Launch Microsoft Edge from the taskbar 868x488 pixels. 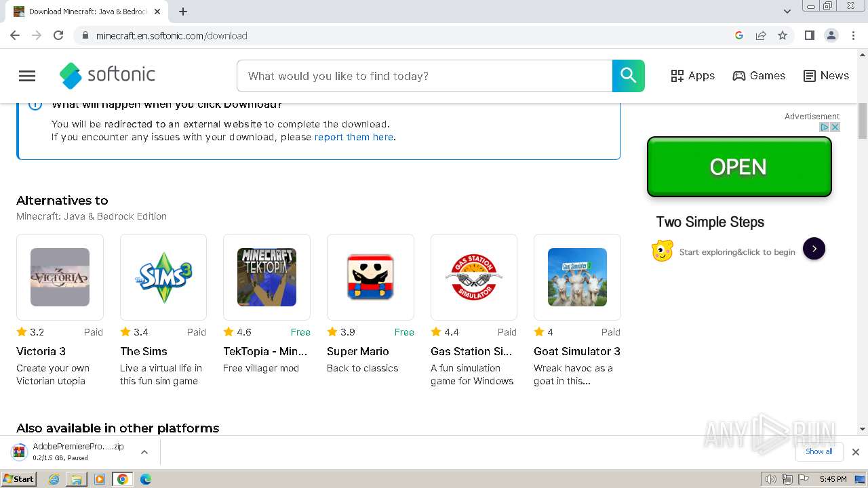click(x=146, y=479)
